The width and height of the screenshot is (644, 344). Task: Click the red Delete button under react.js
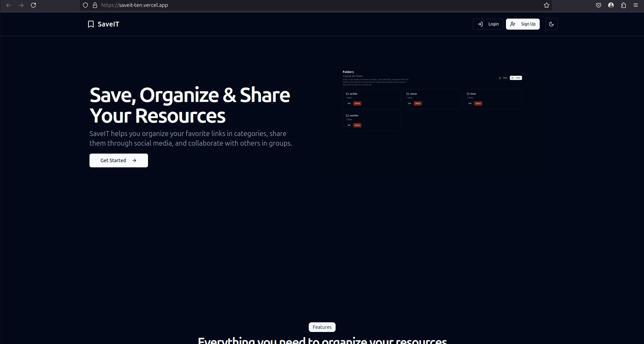418,103
